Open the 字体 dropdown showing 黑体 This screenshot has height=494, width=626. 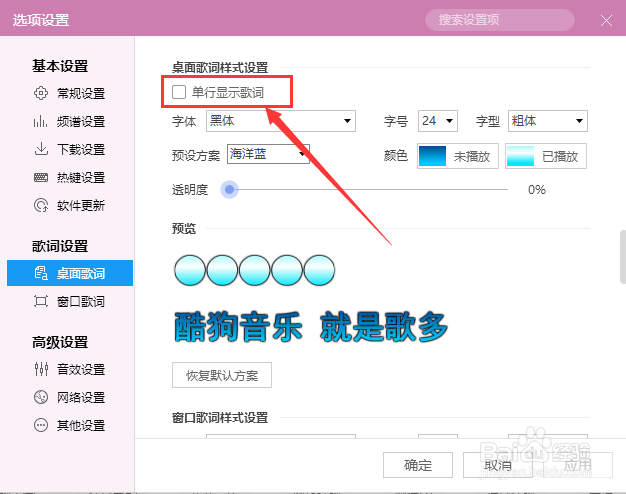tap(281, 121)
